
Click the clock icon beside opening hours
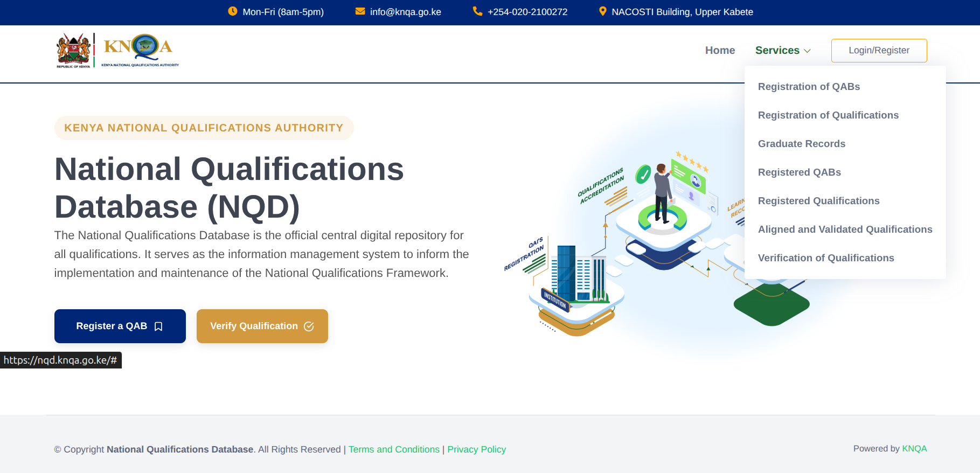233,11
